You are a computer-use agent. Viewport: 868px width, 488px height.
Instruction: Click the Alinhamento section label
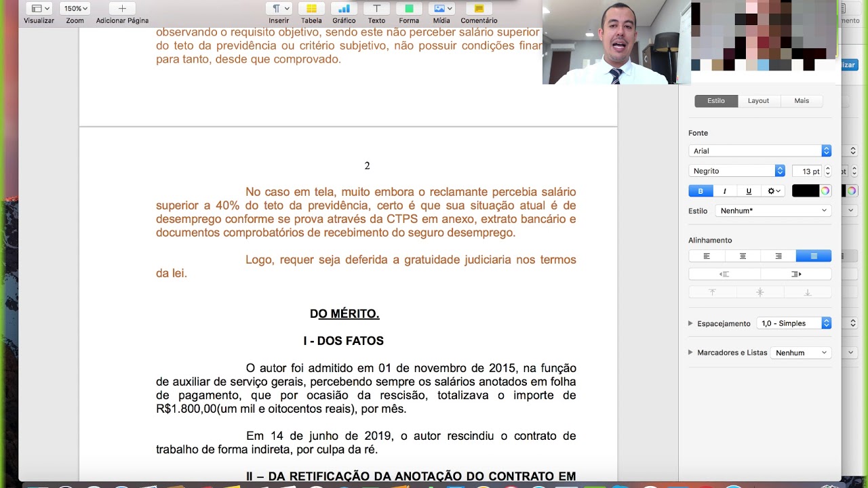[x=710, y=240]
